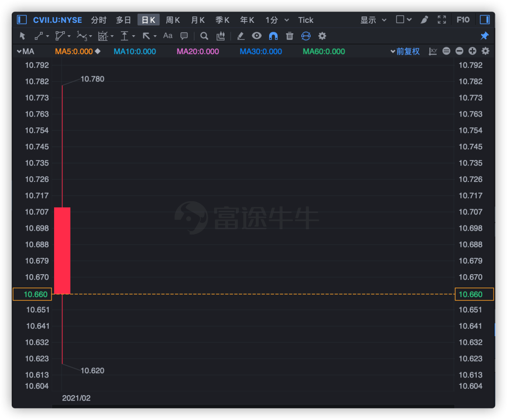Open the 前复权 price adjustment dropdown
The image size is (507, 420).
[407, 52]
